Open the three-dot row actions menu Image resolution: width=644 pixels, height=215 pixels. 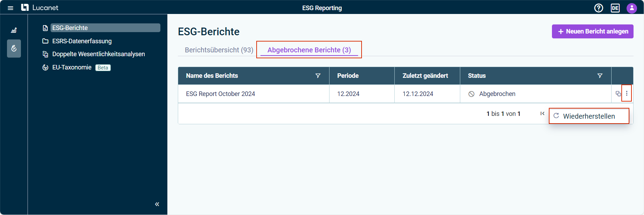(x=627, y=94)
